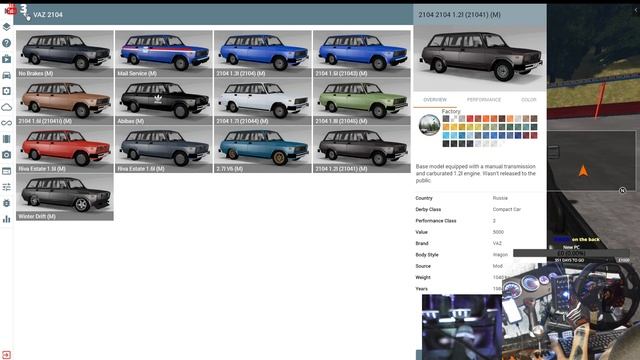Click the Source row label
640x360 pixels.
(x=423, y=266)
